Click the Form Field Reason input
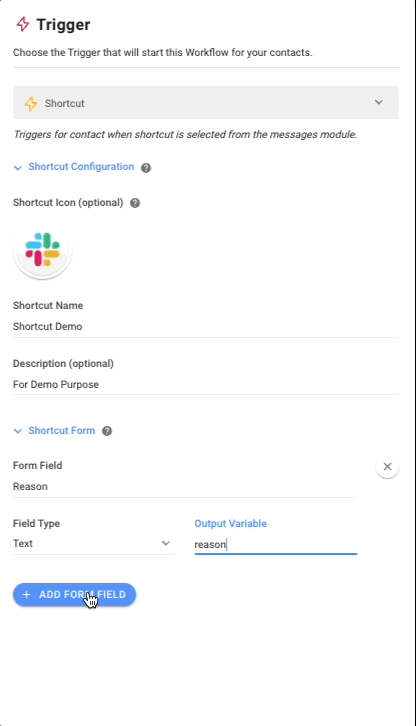416x726 pixels. 185,487
